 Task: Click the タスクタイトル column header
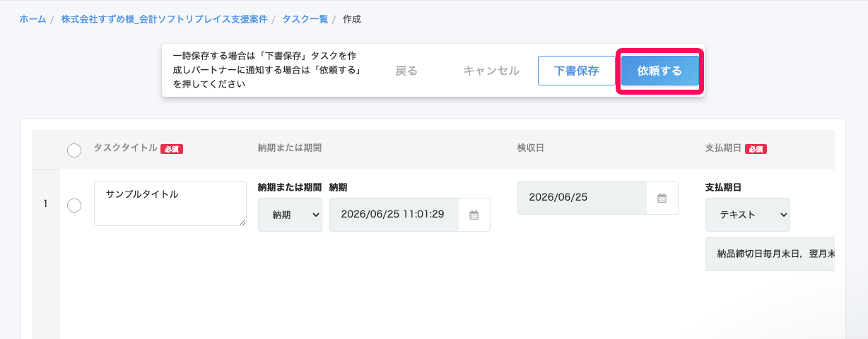pyautogui.click(x=126, y=148)
